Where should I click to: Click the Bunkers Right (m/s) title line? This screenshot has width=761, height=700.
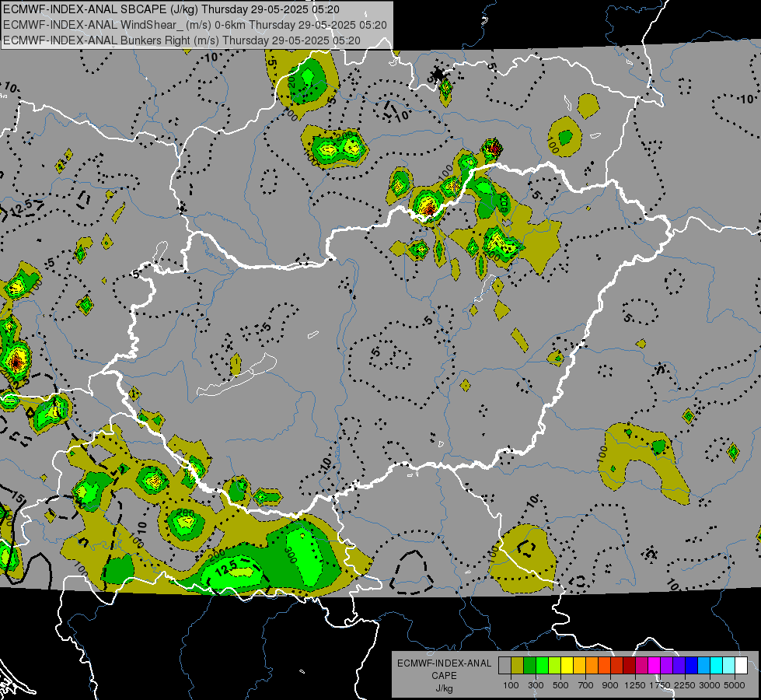pyautogui.click(x=182, y=40)
